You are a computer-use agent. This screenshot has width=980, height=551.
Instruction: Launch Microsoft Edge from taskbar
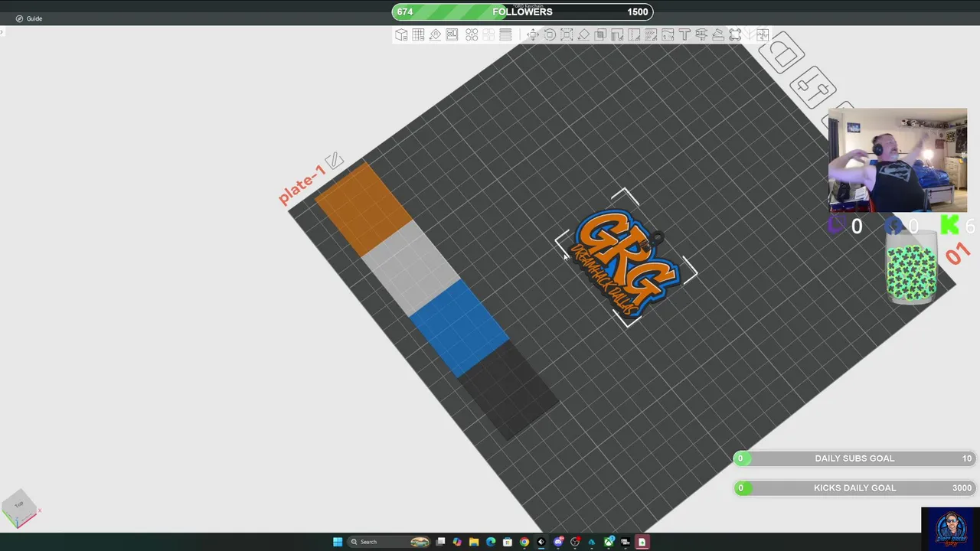coord(491,542)
